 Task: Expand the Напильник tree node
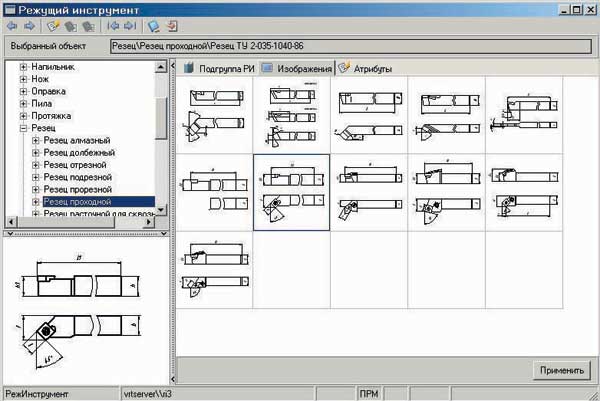click(23, 67)
